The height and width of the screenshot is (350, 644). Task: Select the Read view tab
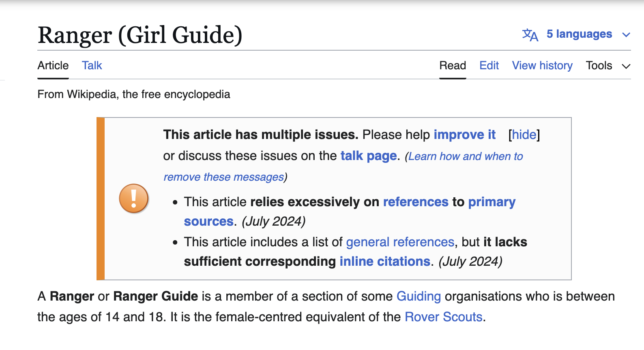pyautogui.click(x=453, y=66)
